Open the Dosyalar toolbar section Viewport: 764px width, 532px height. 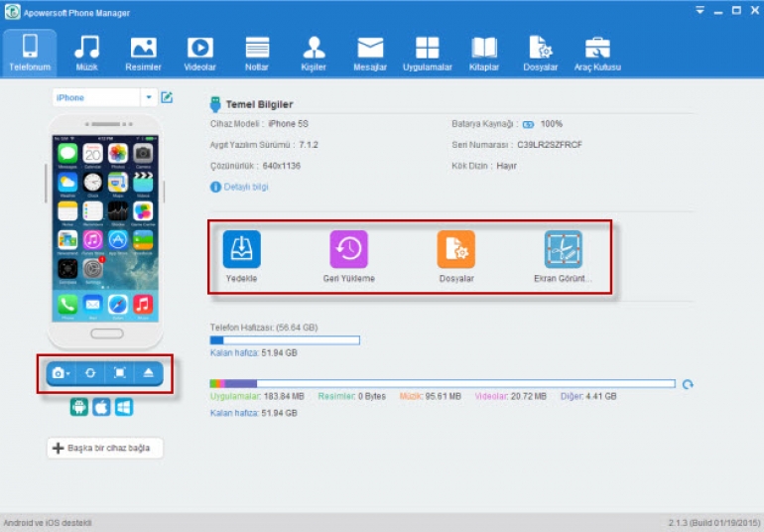pyautogui.click(x=541, y=53)
